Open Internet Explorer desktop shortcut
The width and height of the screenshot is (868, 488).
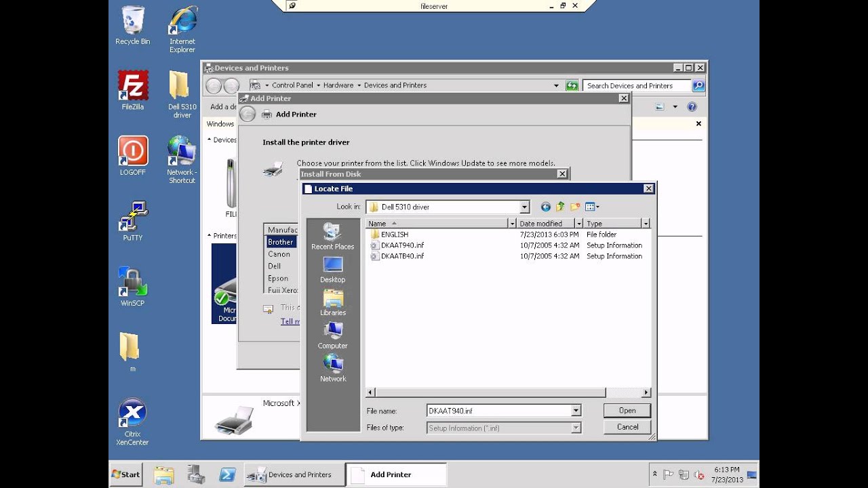tap(182, 30)
